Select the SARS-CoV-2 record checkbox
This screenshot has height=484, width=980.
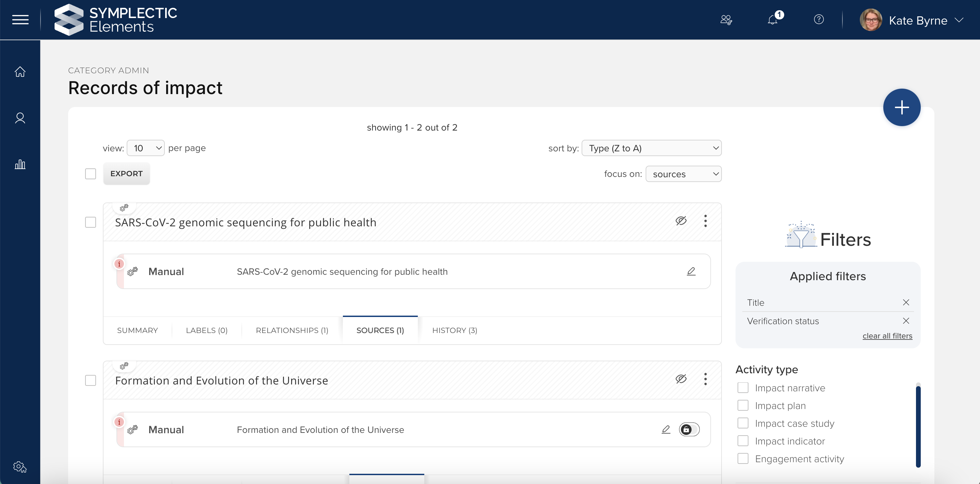tap(91, 222)
